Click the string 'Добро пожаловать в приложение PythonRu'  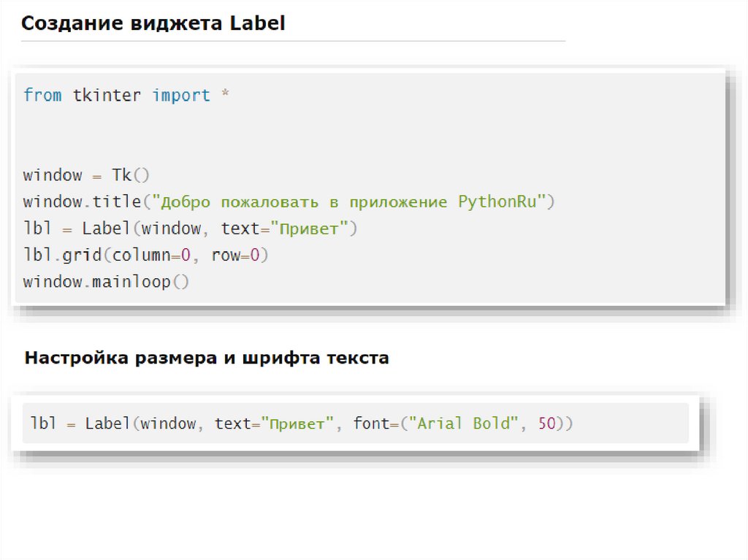pyautogui.click(x=348, y=202)
